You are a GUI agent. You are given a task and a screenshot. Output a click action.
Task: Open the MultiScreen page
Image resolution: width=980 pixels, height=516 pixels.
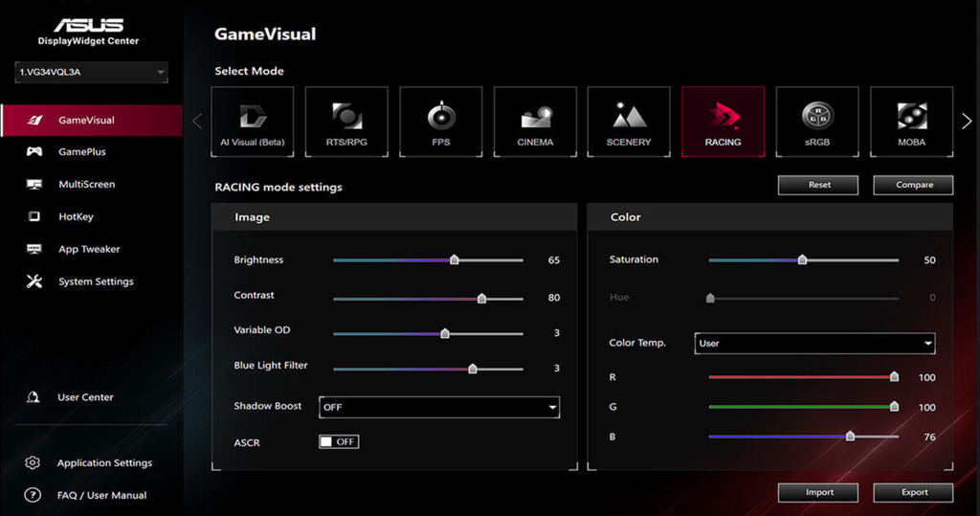(87, 184)
